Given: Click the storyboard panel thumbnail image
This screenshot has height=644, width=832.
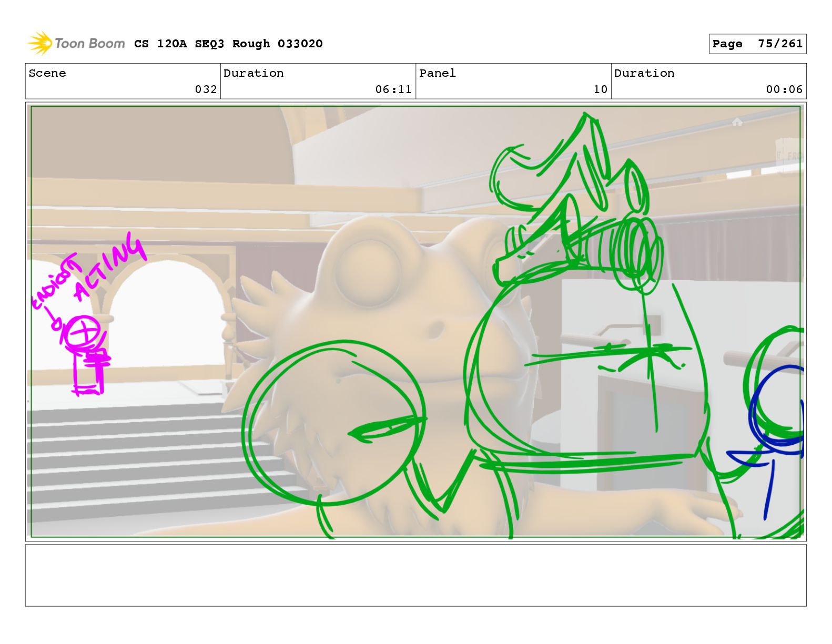Looking at the screenshot, I should (415, 322).
